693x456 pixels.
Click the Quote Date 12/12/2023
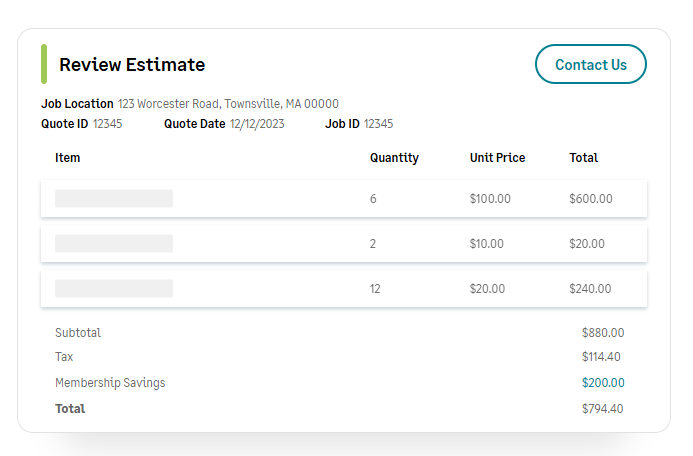257,124
